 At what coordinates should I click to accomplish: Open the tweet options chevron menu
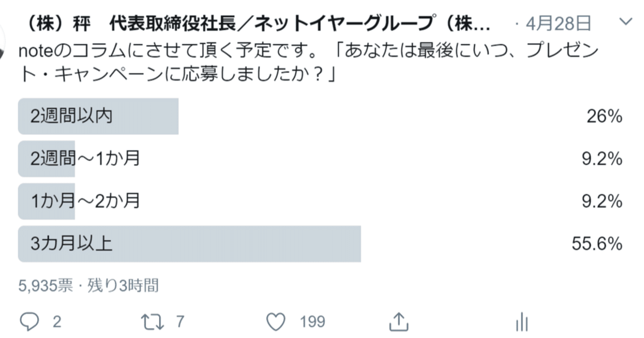click(x=625, y=21)
